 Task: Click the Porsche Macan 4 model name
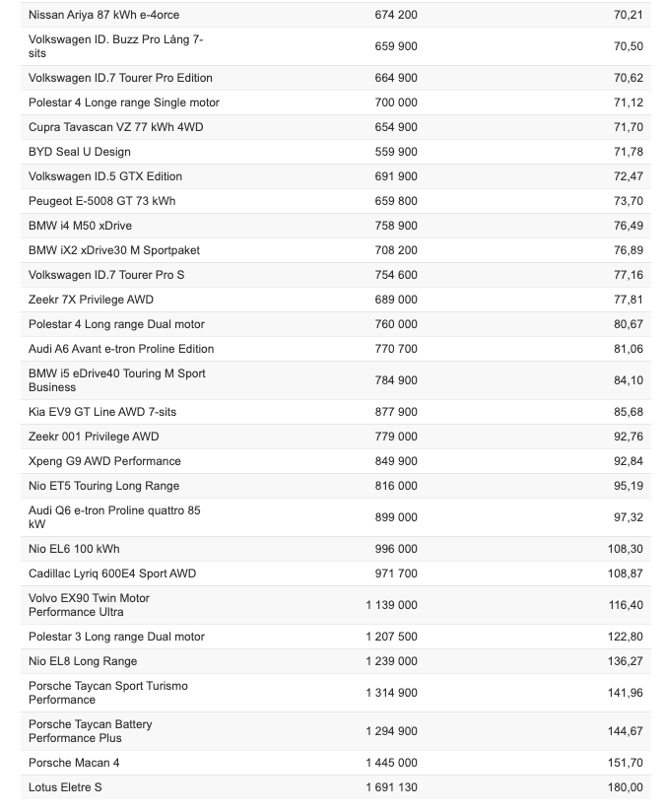pos(74,763)
